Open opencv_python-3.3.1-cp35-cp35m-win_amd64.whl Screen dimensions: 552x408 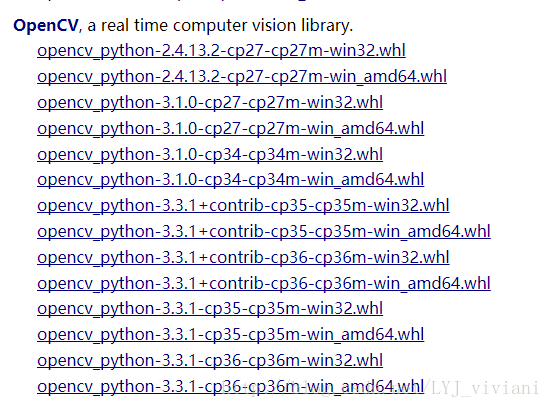click(x=231, y=334)
